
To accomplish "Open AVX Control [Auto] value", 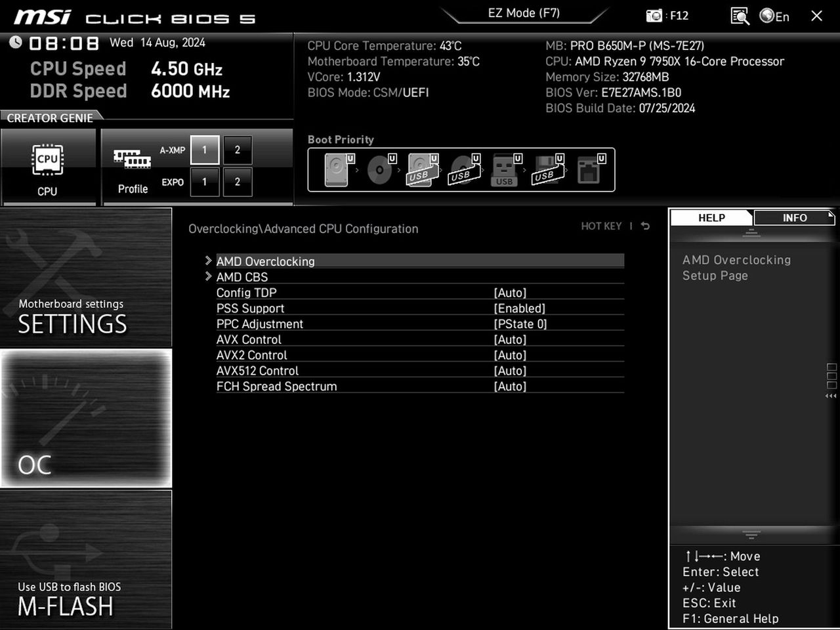I will (x=510, y=340).
